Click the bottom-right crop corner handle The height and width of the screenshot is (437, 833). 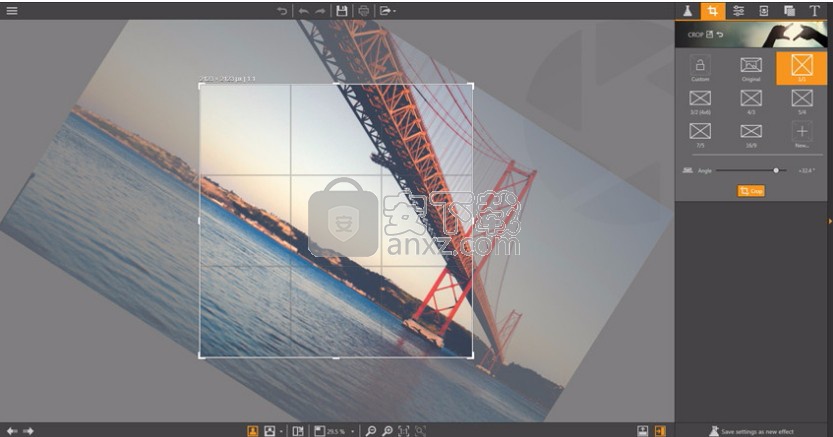[x=471, y=356]
